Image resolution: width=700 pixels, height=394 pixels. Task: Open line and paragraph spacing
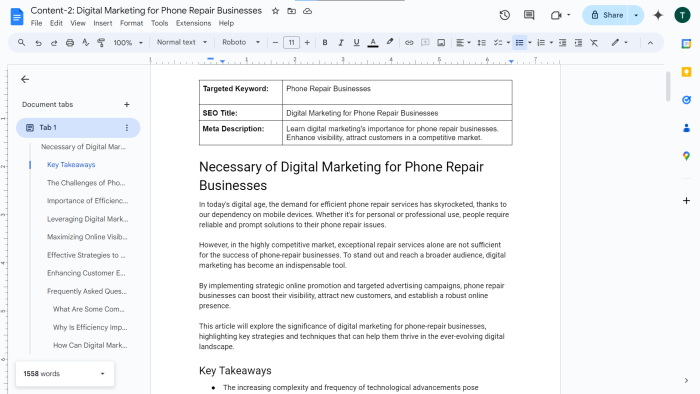click(482, 43)
